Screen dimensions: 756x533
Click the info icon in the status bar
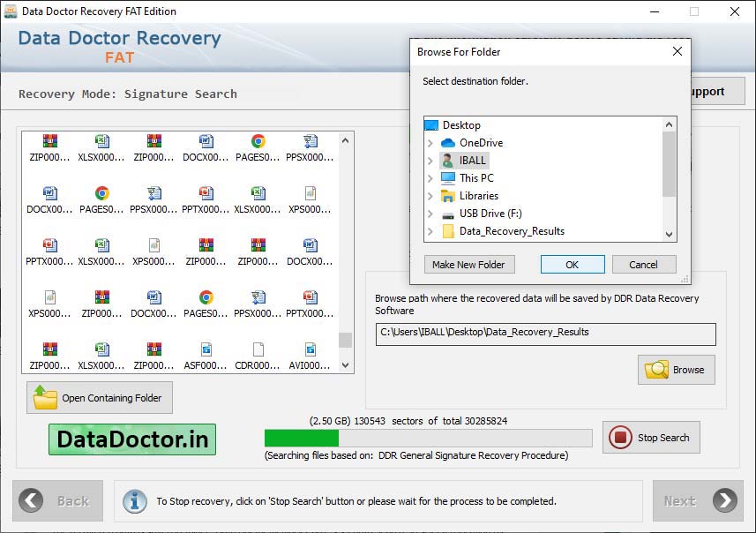pos(134,500)
